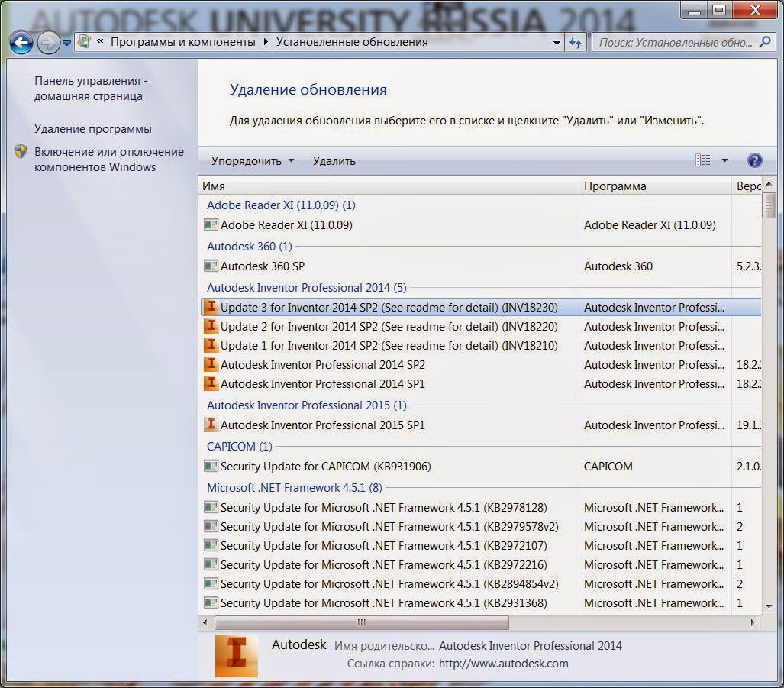Open recent pages dropdown beside navigation arrows

pyautogui.click(x=66, y=43)
